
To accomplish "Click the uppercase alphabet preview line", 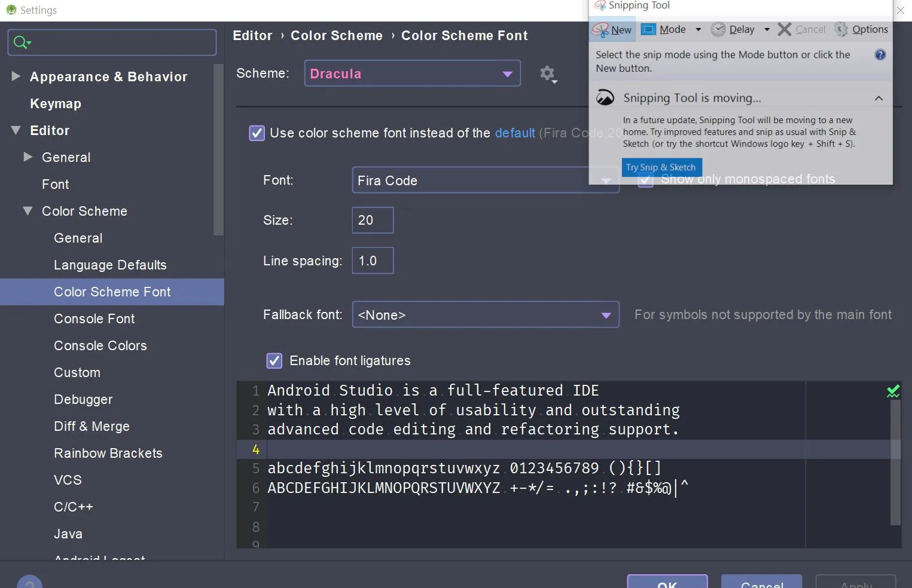I will (x=478, y=488).
